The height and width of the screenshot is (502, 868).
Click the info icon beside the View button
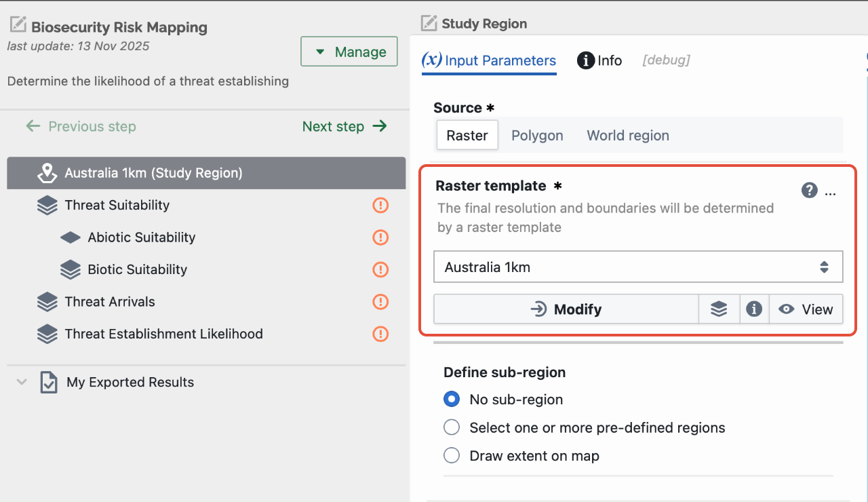pyautogui.click(x=754, y=309)
